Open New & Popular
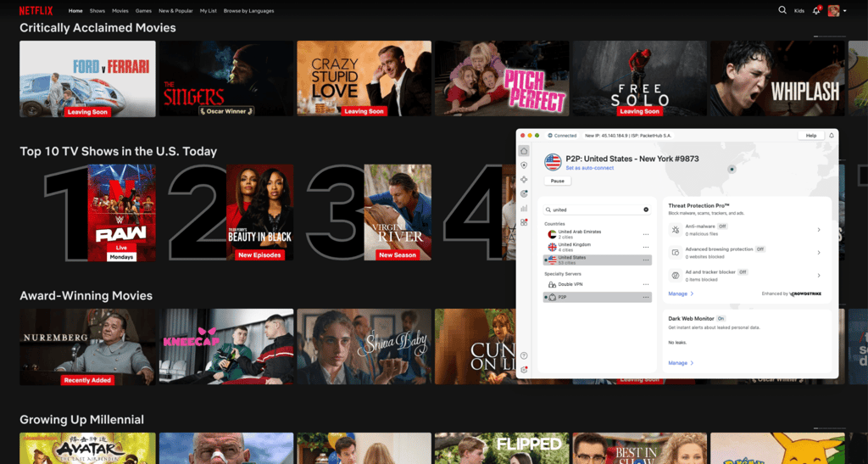868x464 pixels. [x=176, y=10]
